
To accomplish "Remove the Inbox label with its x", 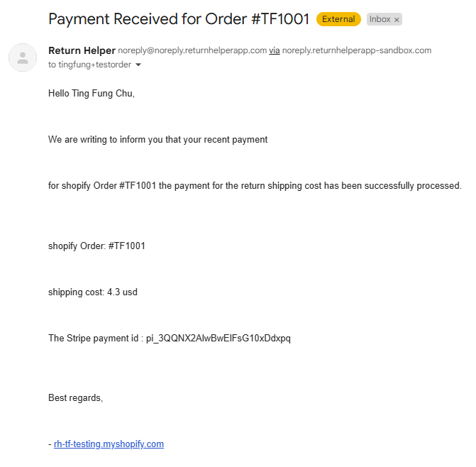I will click(397, 20).
